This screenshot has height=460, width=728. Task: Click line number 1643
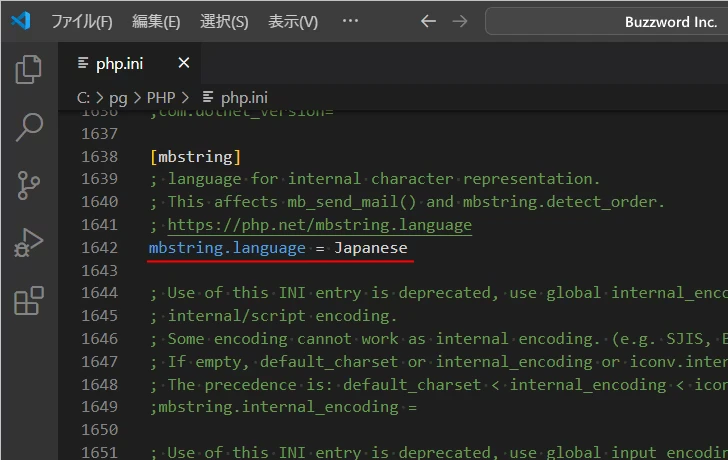[x=99, y=271]
